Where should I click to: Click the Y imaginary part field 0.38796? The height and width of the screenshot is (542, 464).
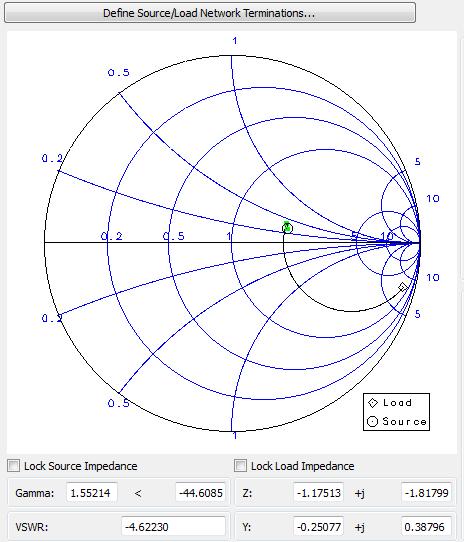coord(426,527)
